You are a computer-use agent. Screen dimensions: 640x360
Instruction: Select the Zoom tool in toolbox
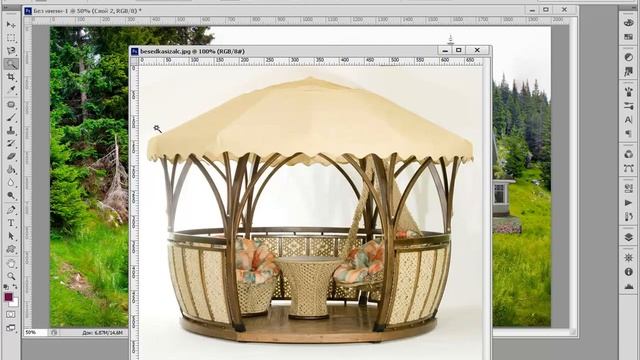(11, 277)
